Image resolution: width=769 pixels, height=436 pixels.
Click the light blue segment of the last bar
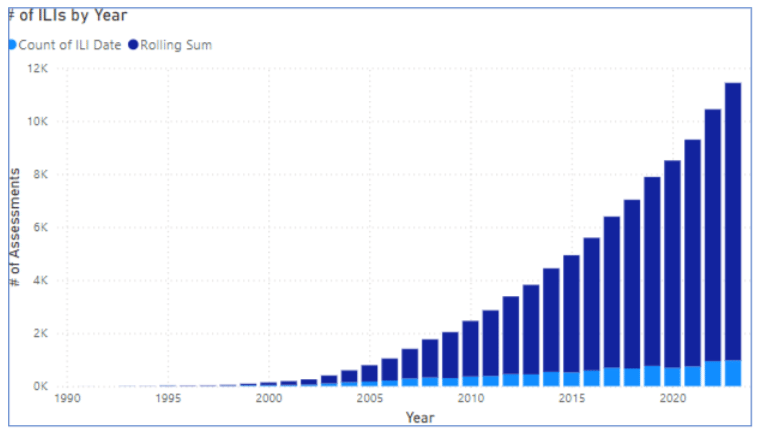[x=732, y=373]
